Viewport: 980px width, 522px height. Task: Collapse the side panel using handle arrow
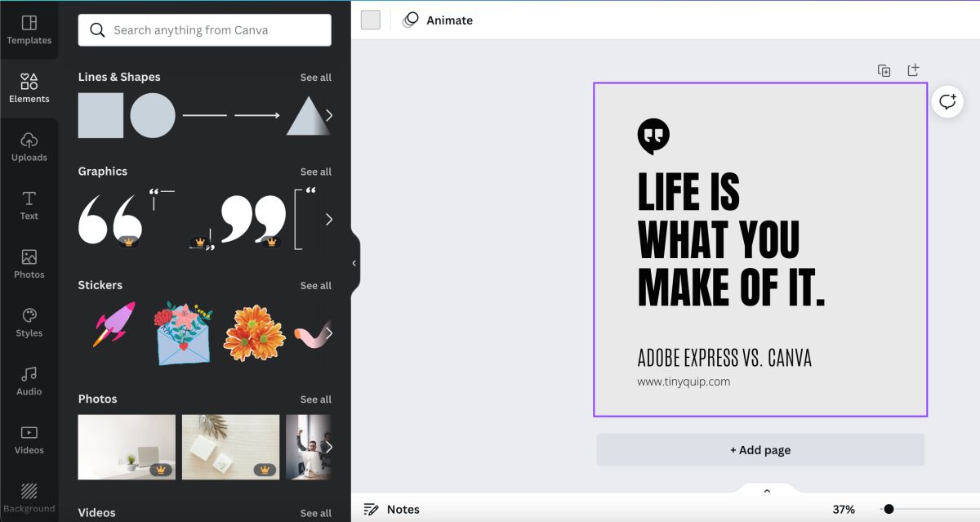point(354,263)
